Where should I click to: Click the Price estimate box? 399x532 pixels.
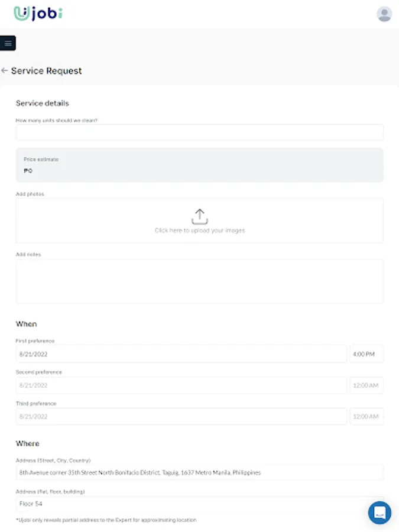click(x=199, y=165)
